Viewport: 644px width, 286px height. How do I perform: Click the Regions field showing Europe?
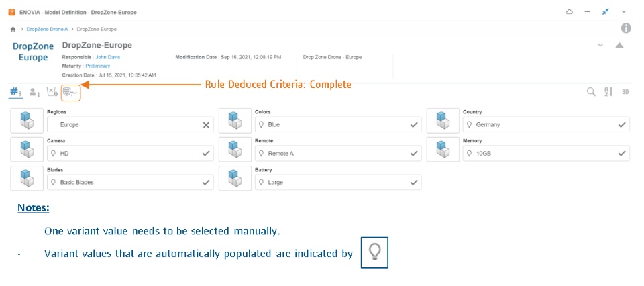[130, 124]
